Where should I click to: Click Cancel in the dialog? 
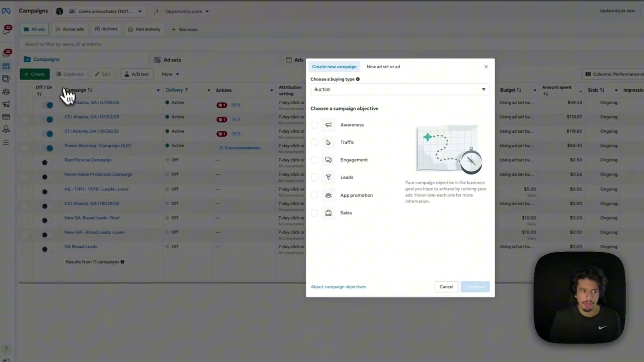click(446, 287)
